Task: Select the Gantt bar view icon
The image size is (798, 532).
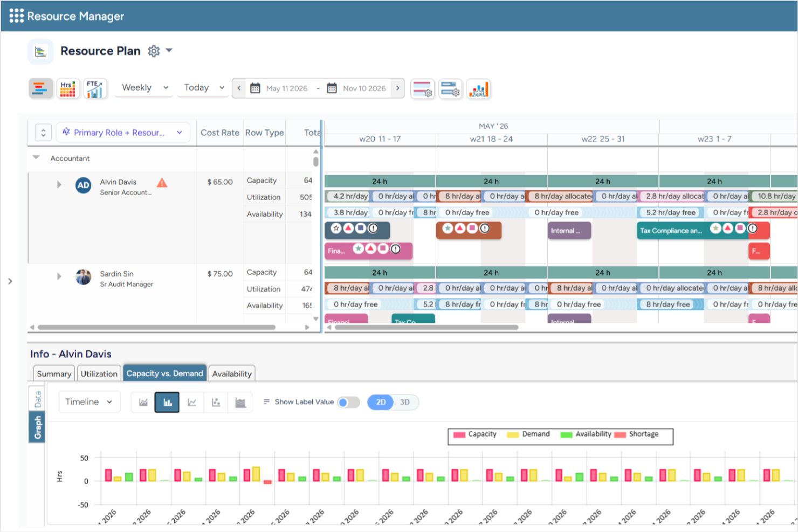Action: pyautogui.click(x=40, y=88)
